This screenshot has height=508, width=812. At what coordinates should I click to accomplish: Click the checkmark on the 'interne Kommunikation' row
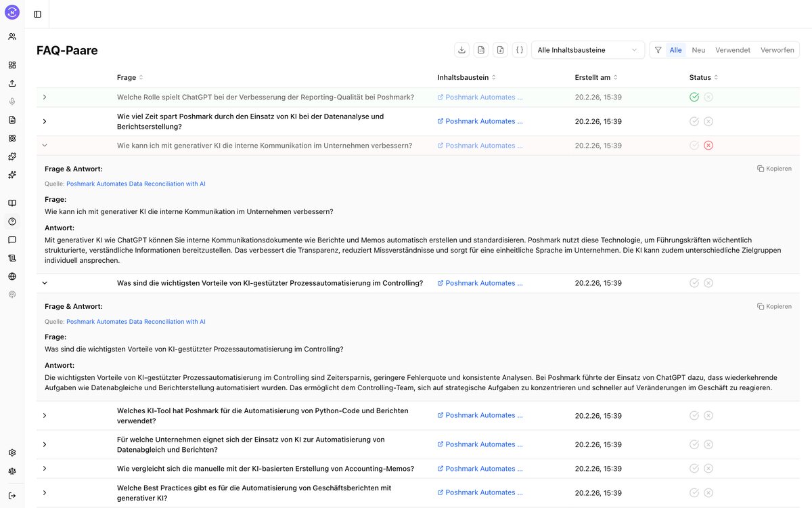click(694, 146)
